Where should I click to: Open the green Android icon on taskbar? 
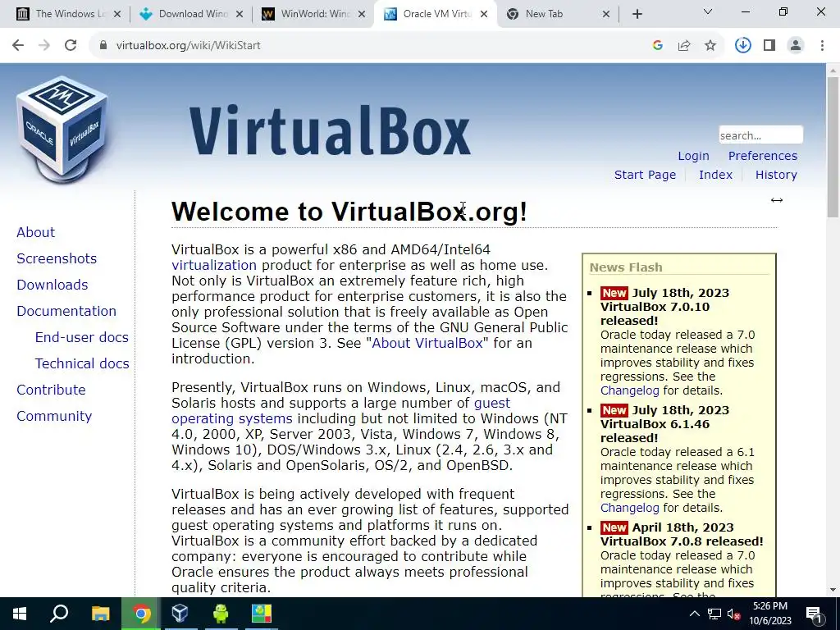pyautogui.click(x=221, y=614)
